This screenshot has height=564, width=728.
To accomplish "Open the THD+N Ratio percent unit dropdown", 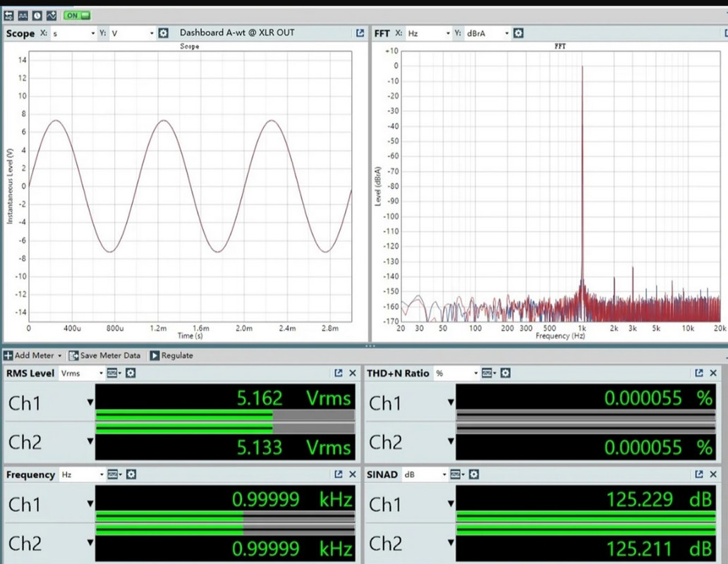I will (x=456, y=374).
